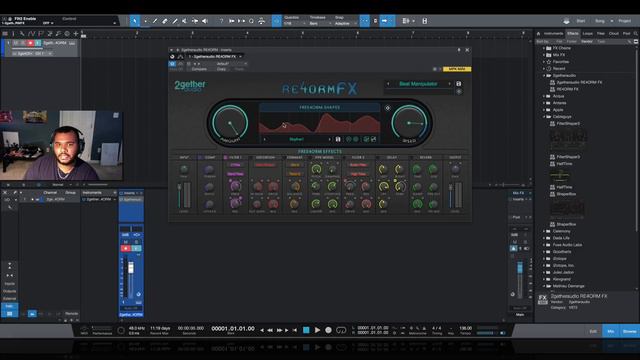Toggle the Filter 1 effect enable square
The width and height of the screenshot is (640, 360).
click(225, 157)
